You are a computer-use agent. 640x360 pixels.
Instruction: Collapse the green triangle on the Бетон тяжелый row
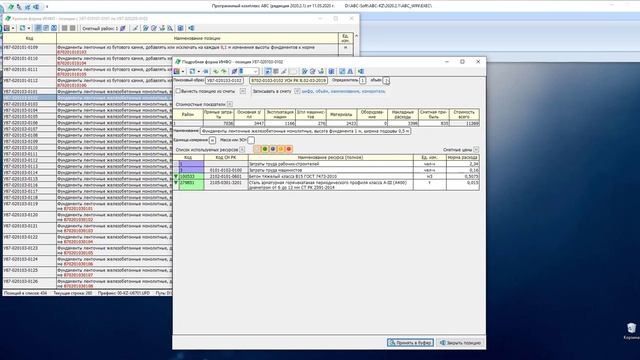point(176,176)
